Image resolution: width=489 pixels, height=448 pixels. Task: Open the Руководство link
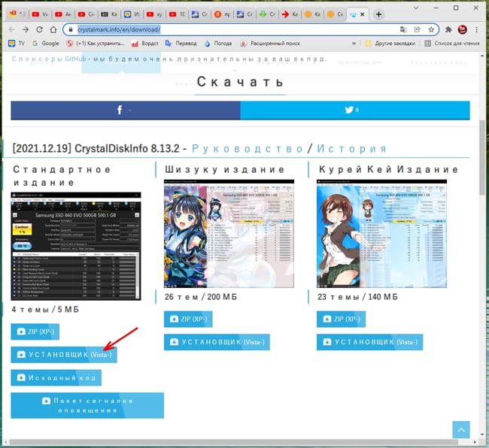pos(248,149)
